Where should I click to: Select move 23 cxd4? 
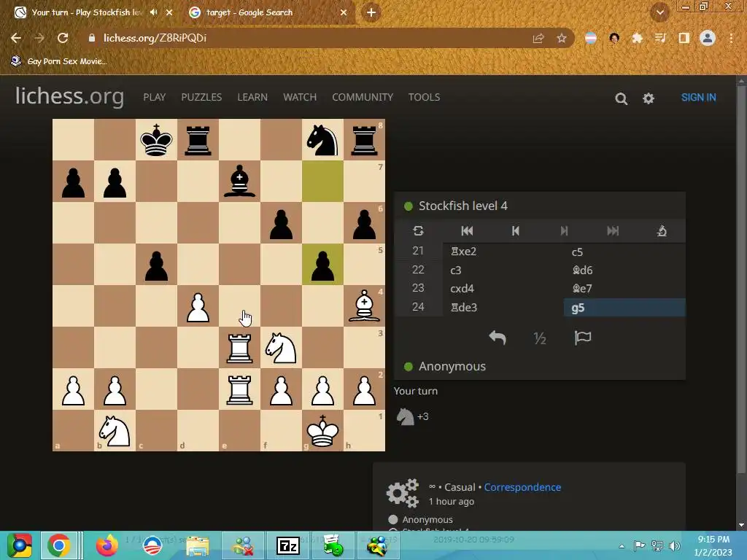(x=503, y=288)
